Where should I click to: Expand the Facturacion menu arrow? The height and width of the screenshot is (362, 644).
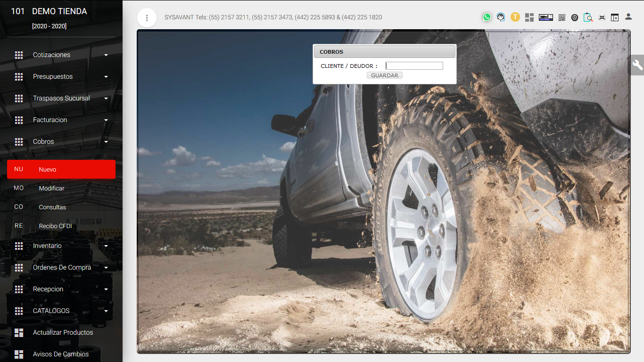pos(106,120)
